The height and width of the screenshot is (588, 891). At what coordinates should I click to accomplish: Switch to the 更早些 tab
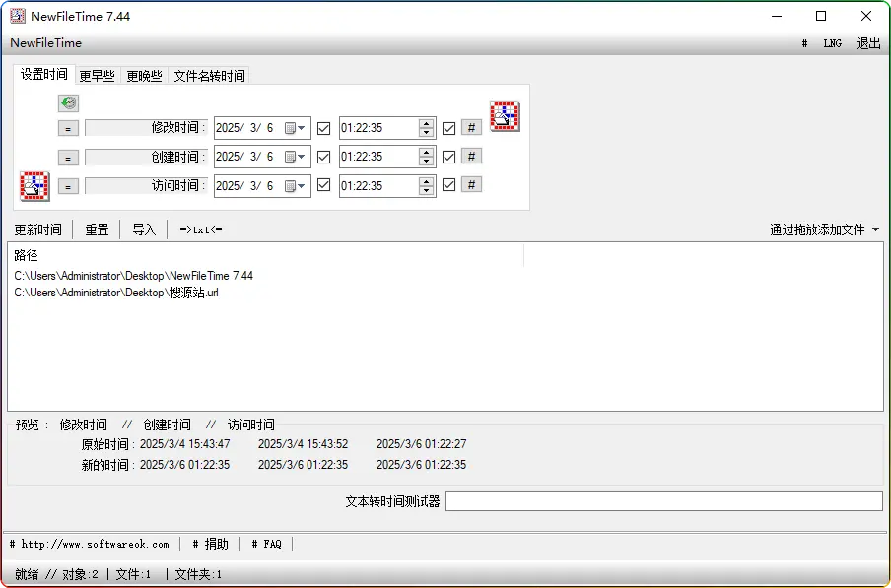97,74
